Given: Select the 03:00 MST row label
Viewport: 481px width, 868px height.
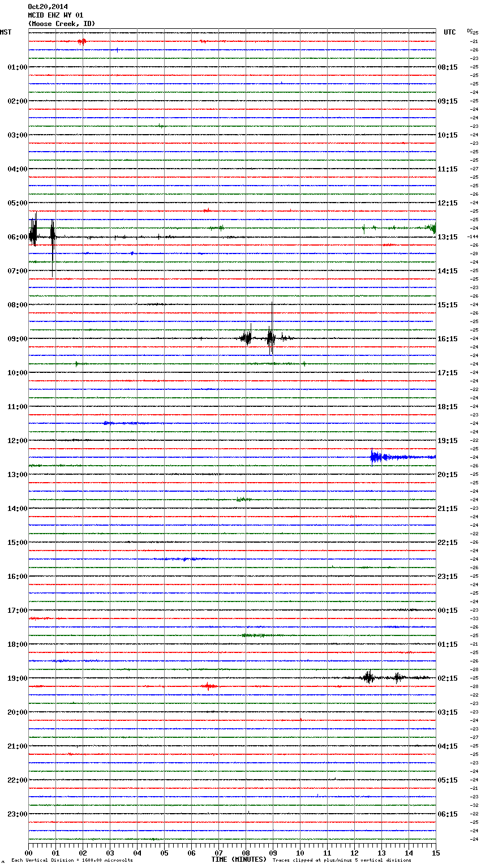Looking at the screenshot, I should [x=18, y=135].
